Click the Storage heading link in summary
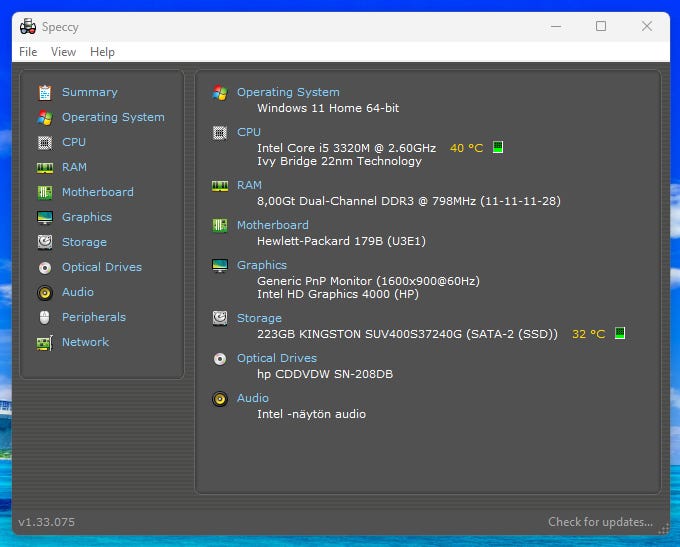 tap(259, 318)
